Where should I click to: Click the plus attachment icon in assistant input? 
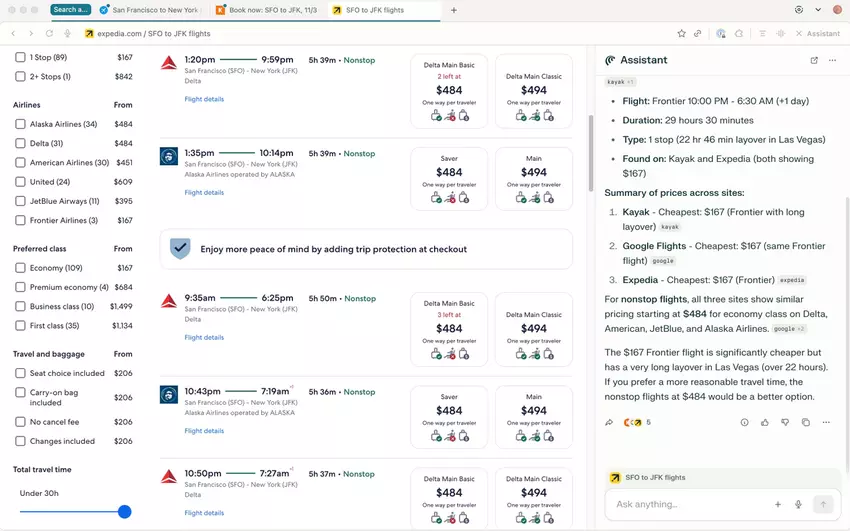777,505
